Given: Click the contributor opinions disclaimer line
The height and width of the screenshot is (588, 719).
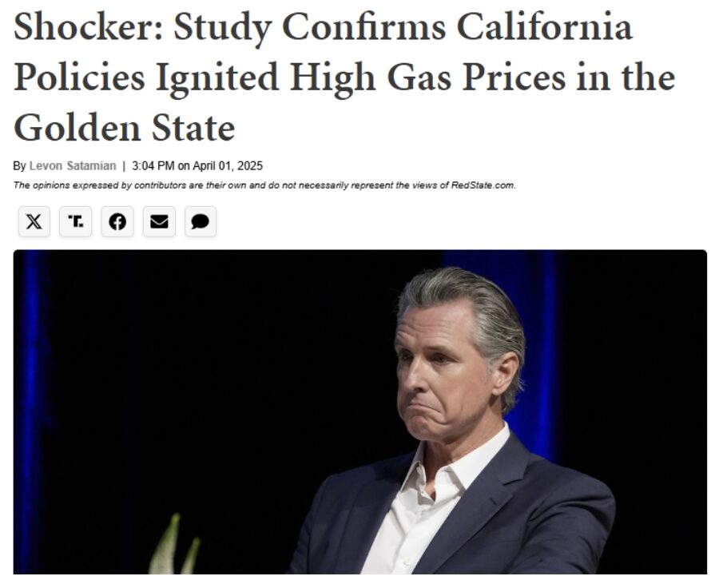Looking at the screenshot, I should coord(264,185).
